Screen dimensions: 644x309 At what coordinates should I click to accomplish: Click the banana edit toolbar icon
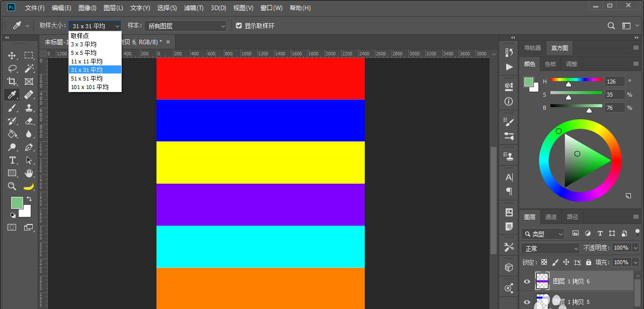click(x=29, y=186)
